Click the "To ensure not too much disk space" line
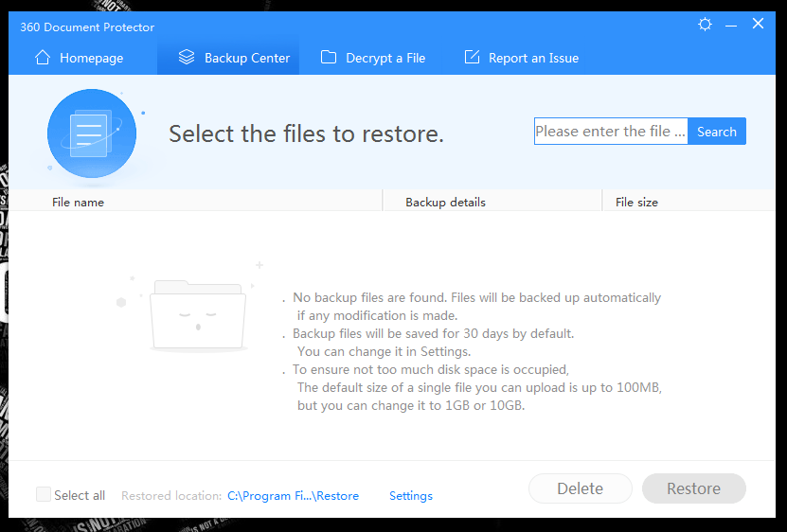The image size is (787, 532). [431, 370]
